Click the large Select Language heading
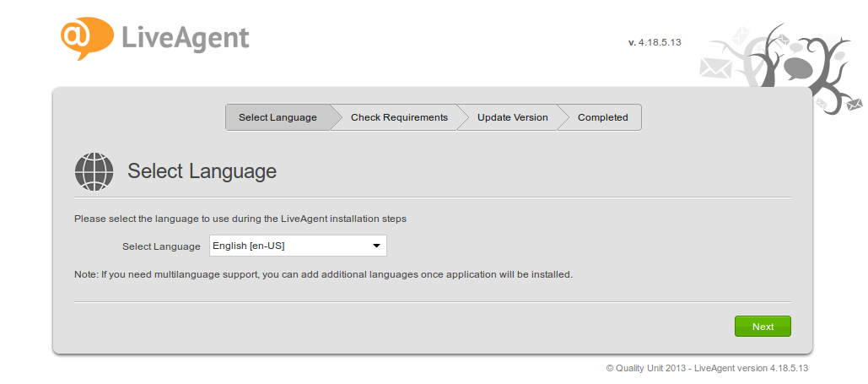Viewport: 868px width, 384px height. (x=202, y=171)
